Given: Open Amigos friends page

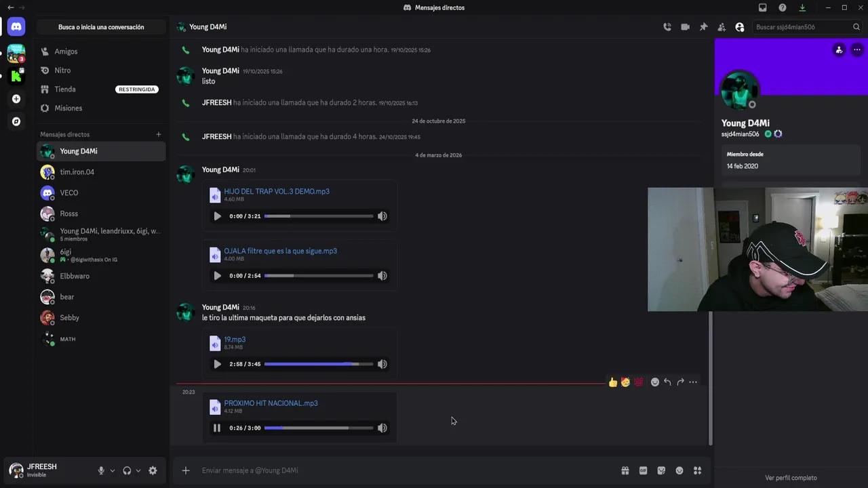Looking at the screenshot, I should [x=101, y=52].
